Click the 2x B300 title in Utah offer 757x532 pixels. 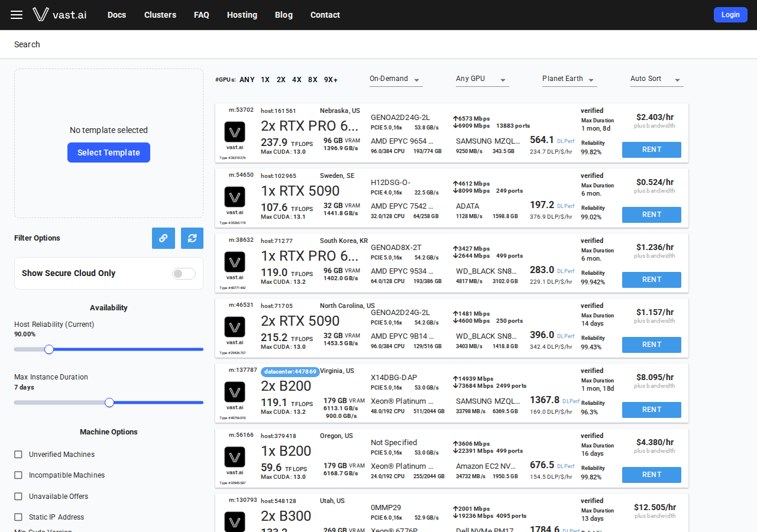pos(286,516)
